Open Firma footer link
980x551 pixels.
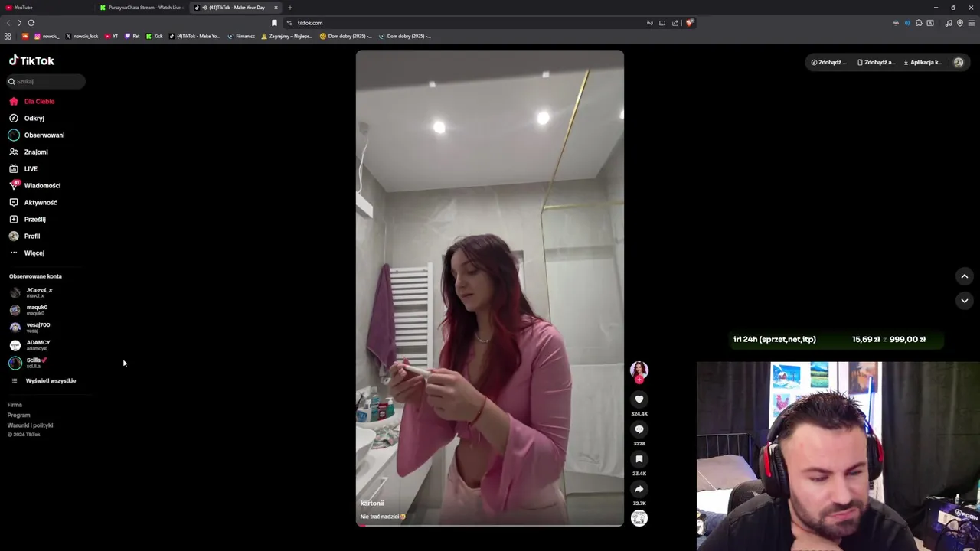click(x=15, y=405)
